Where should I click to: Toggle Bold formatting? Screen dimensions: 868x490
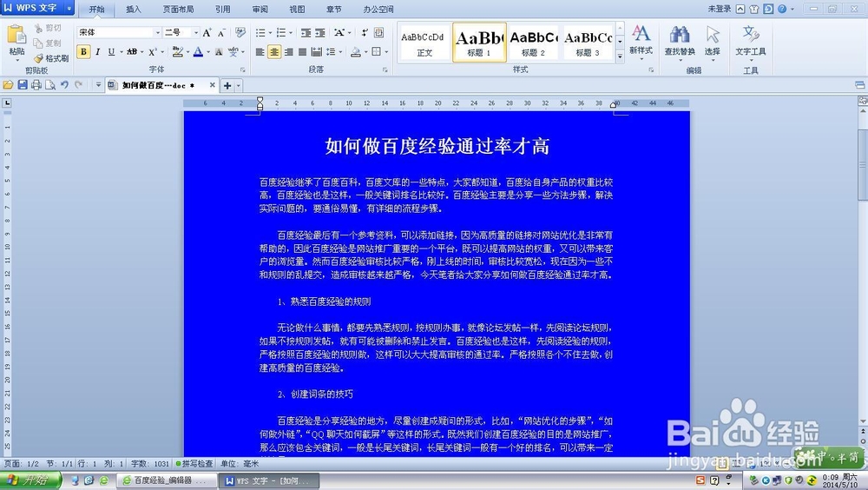tap(83, 51)
